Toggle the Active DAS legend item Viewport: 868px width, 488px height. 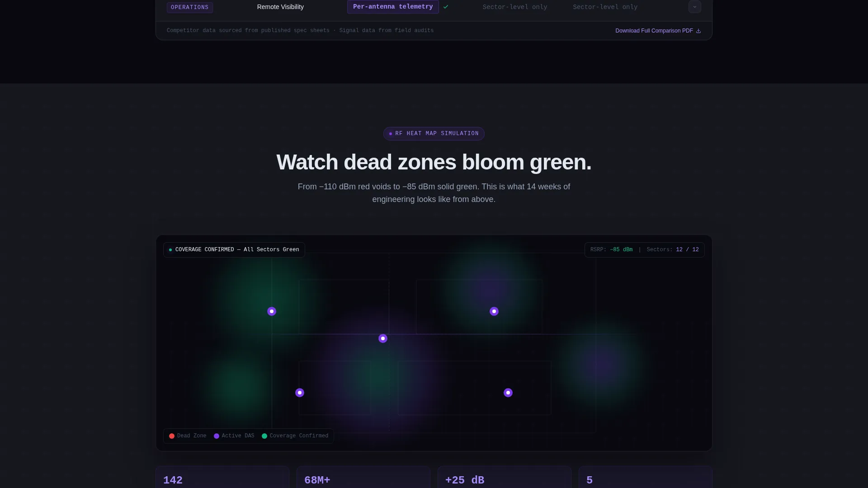[x=234, y=436]
